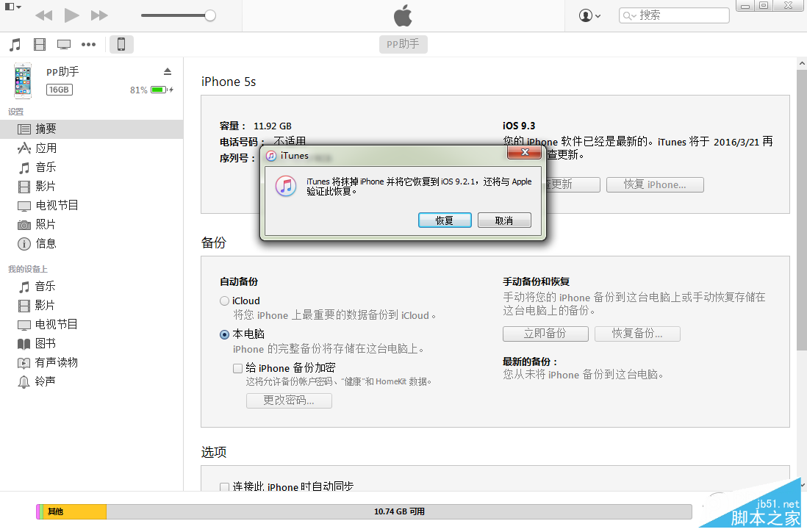
Task: Click the 11.92 GB capacity value
Action: coord(272,126)
